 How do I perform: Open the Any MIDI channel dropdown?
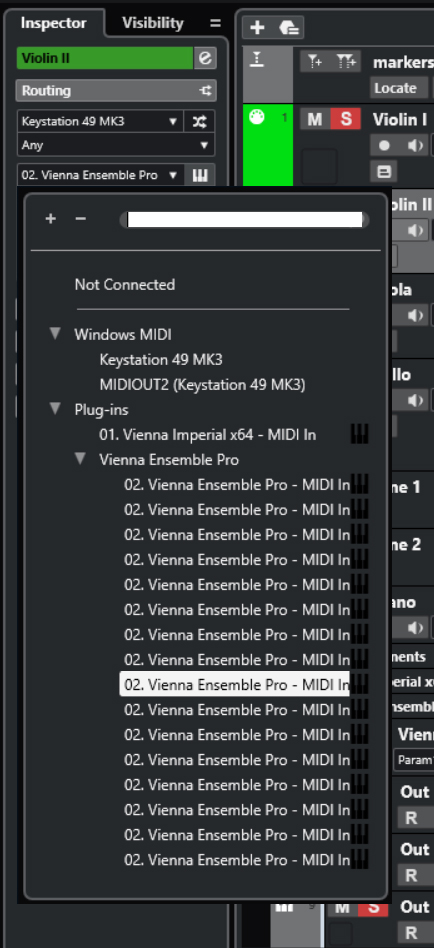click(116, 145)
